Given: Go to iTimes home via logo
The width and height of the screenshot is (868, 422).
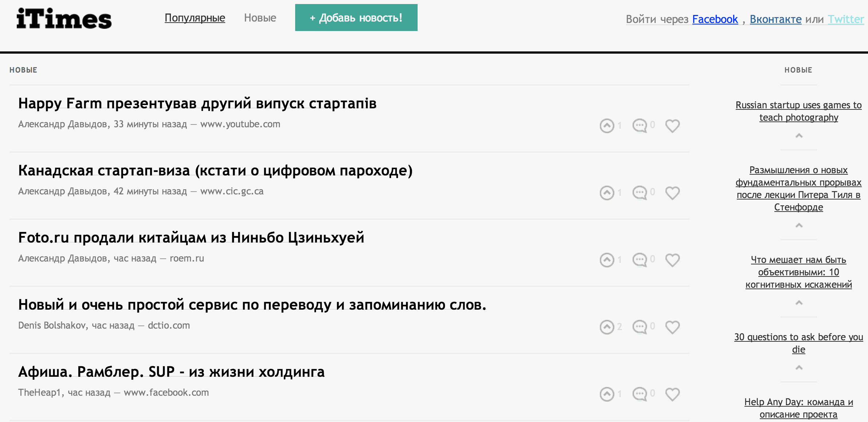Looking at the screenshot, I should click(64, 19).
